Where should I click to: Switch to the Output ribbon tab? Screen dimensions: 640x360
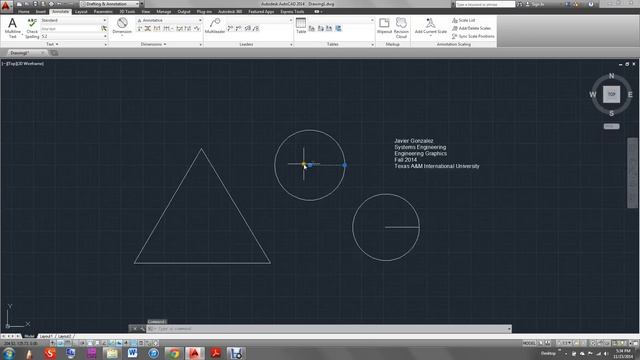[x=184, y=12]
